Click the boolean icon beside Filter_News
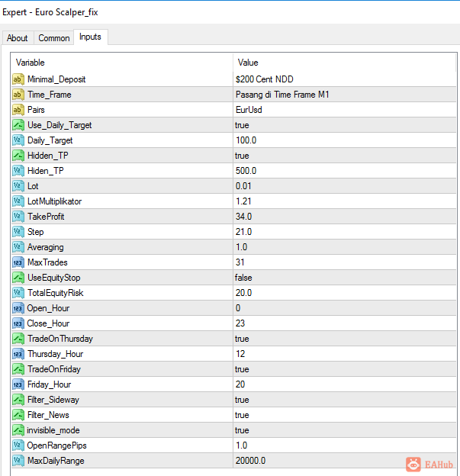Viewport: 460px width, 476px height. click(x=18, y=415)
